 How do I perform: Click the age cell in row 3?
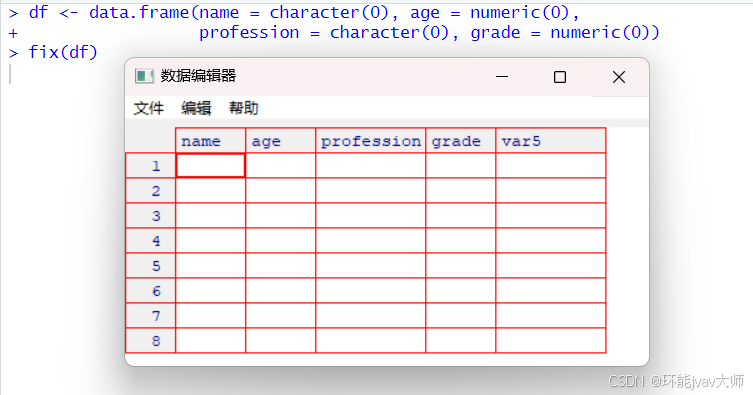coord(280,215)
